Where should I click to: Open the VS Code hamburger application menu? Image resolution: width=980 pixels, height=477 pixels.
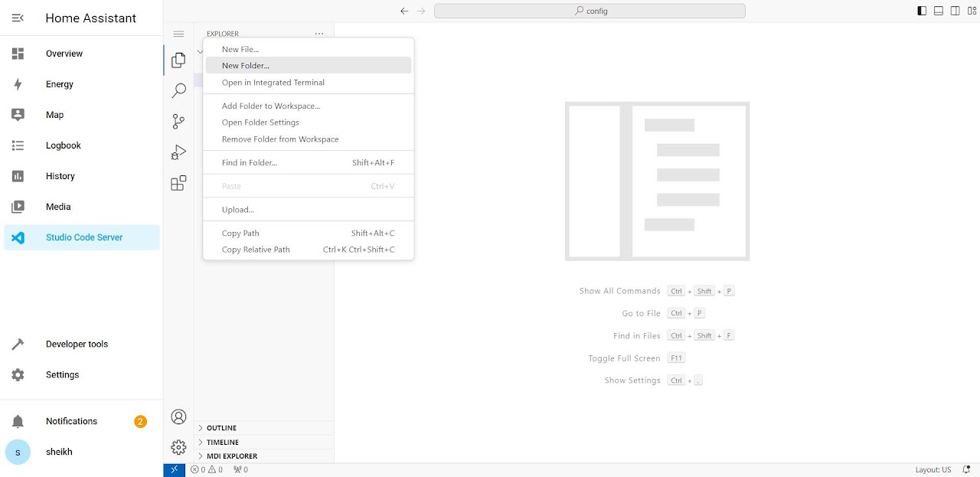click(x=178, y=34)
